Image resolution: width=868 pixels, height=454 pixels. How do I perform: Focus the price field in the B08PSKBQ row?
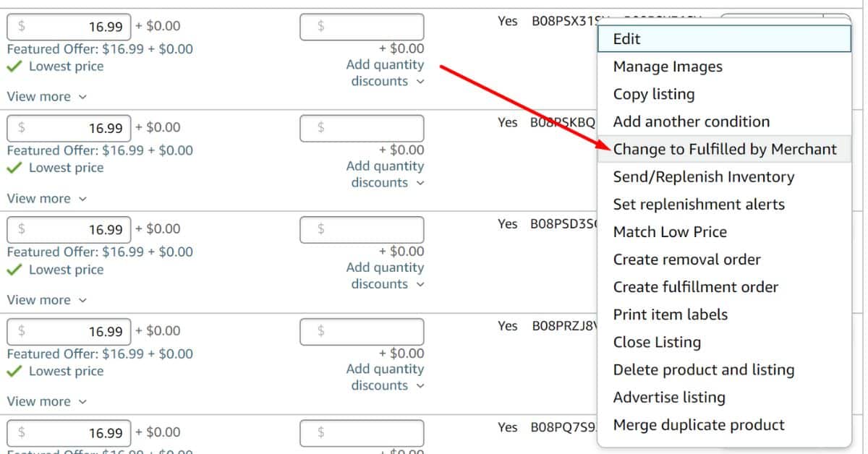pyautogui.click(x=69, y=128)
